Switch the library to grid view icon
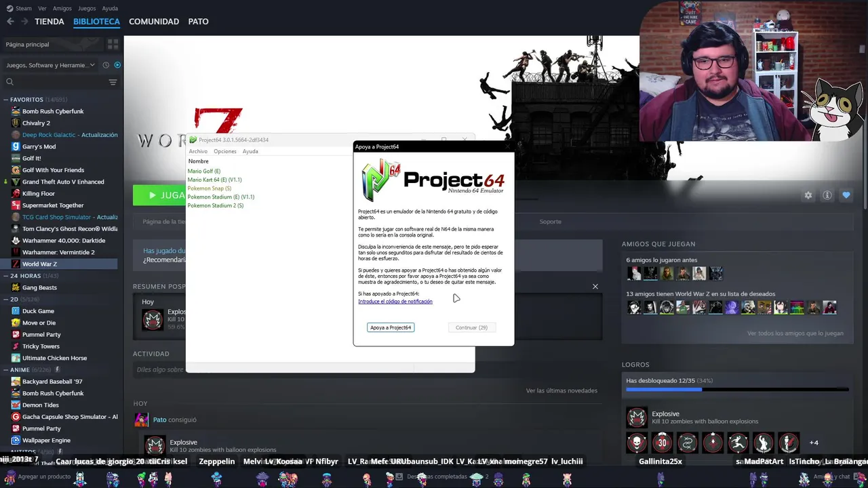The width and height of the screenshot is (868, 488). tap(113, 44)
